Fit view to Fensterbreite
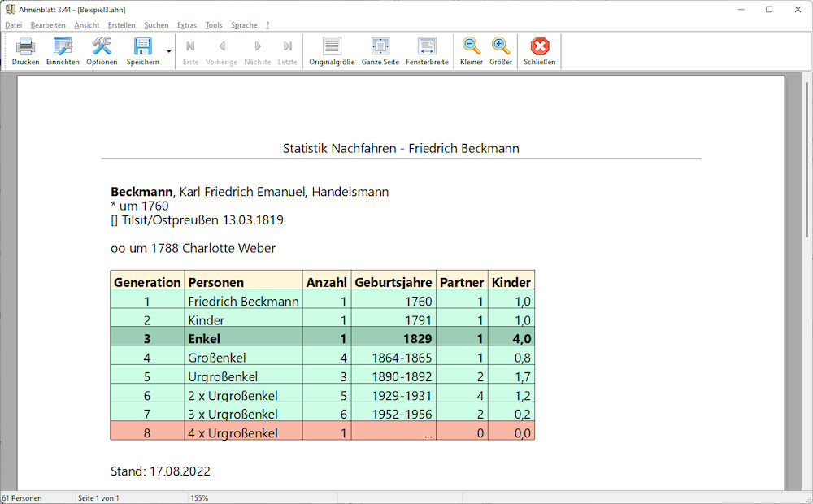The image size is (813, 504). pos(427,51)
